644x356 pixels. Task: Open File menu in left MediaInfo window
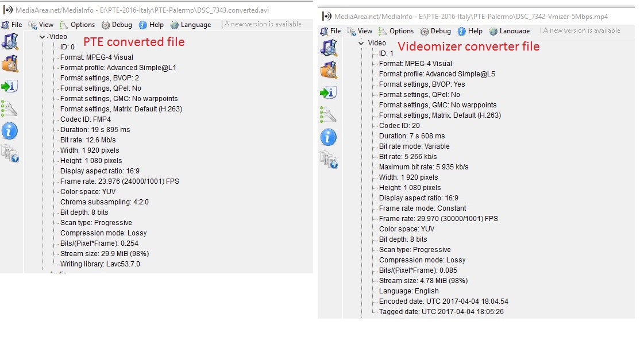coord(12,25)
